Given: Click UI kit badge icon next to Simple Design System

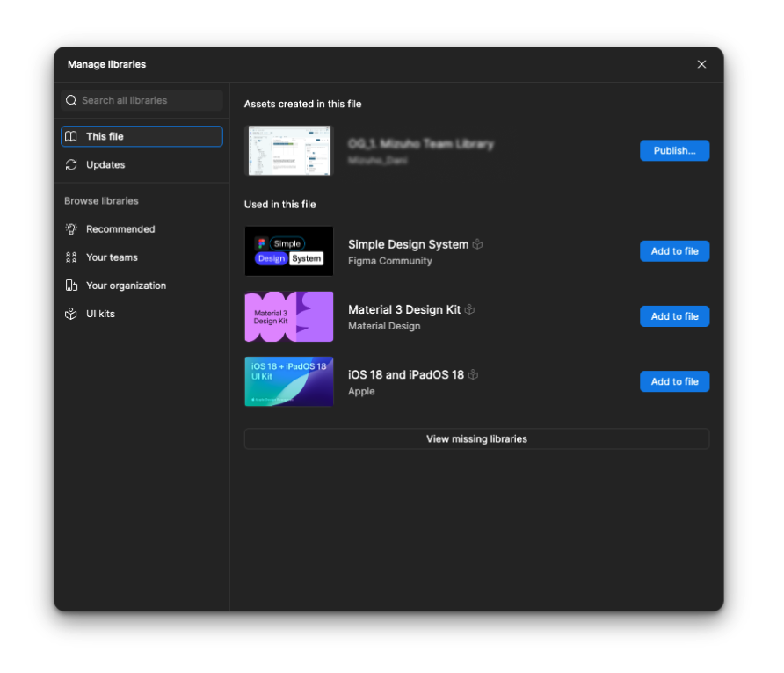Looking at the screenshot, I should coord(477,244).
